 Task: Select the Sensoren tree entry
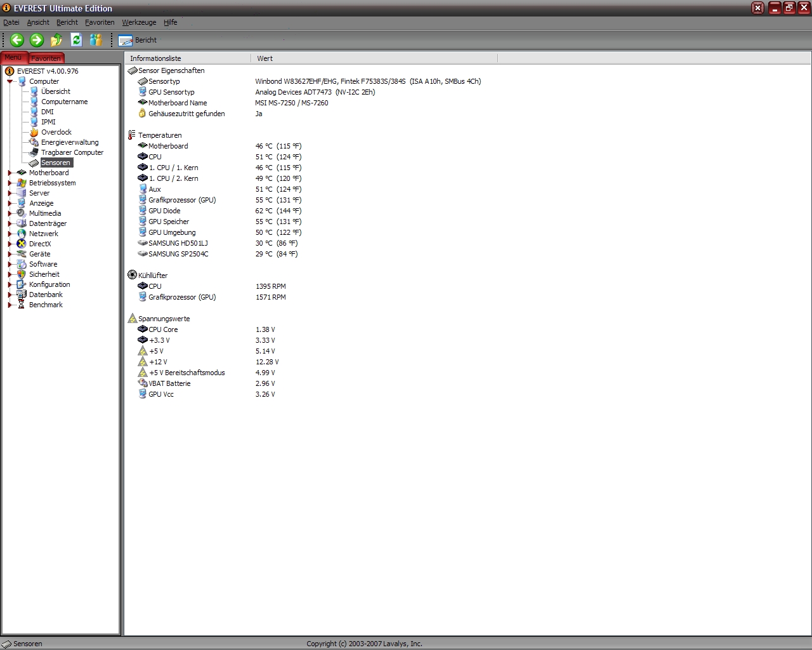pos(56,162)
